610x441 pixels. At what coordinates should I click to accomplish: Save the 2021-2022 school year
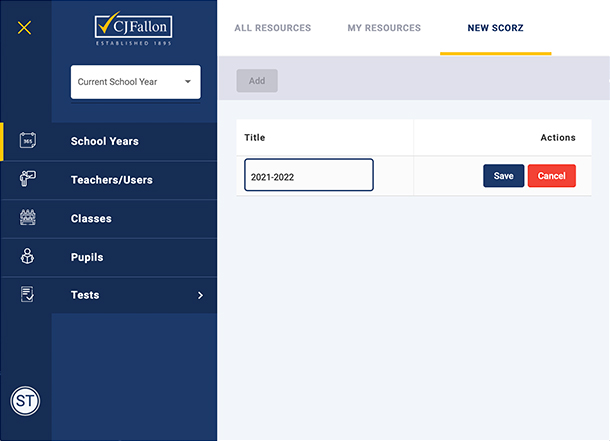[503, 176]
